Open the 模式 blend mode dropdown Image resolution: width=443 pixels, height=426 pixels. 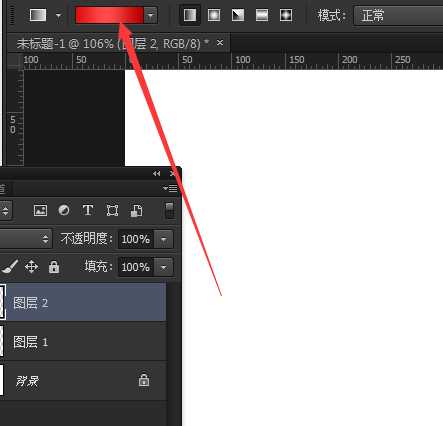[398, 15]
